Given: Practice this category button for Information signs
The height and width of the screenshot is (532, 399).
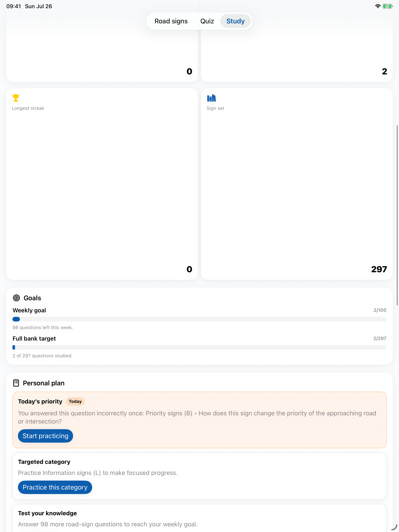Looking at the screenshot, I should point(55,487).
